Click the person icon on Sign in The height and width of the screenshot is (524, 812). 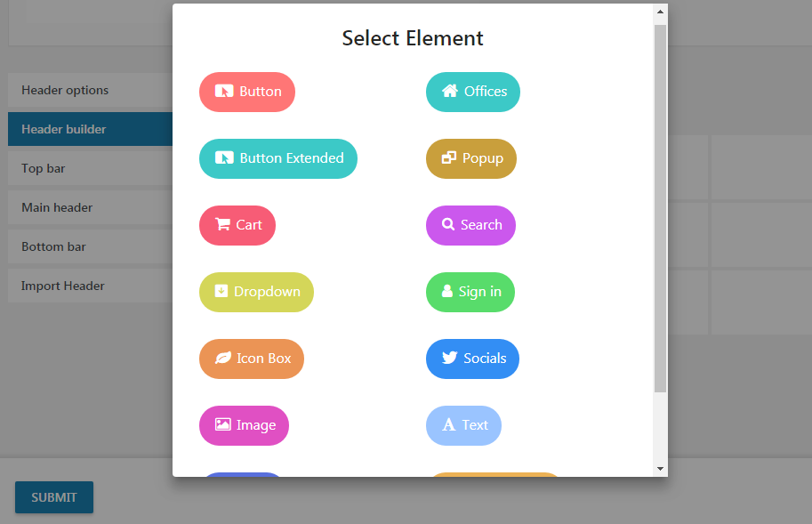447,292
